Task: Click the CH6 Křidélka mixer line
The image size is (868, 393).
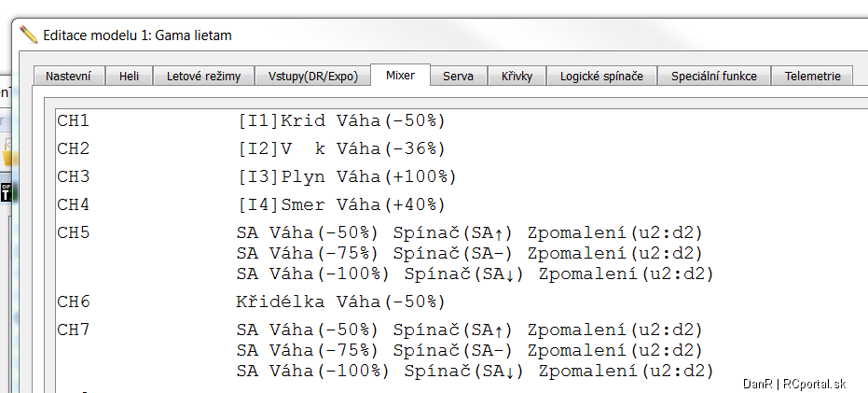Action: pyautogui.click(x=341, y=302)
